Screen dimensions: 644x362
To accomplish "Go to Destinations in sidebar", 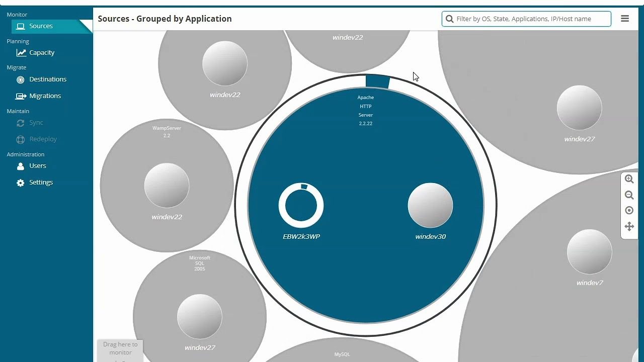I will [x=48, y=79].
